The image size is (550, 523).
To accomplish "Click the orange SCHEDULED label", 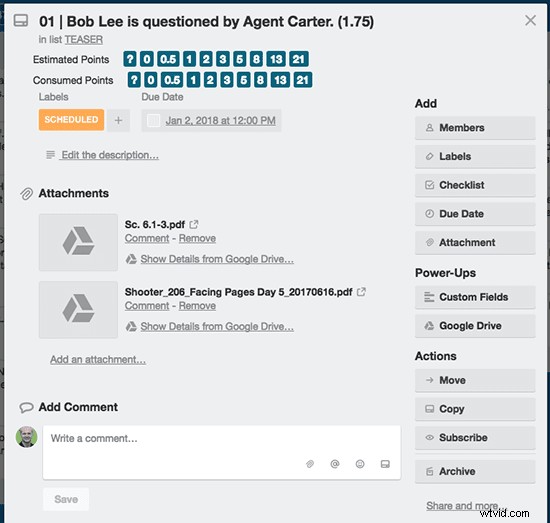I will 71,120.
